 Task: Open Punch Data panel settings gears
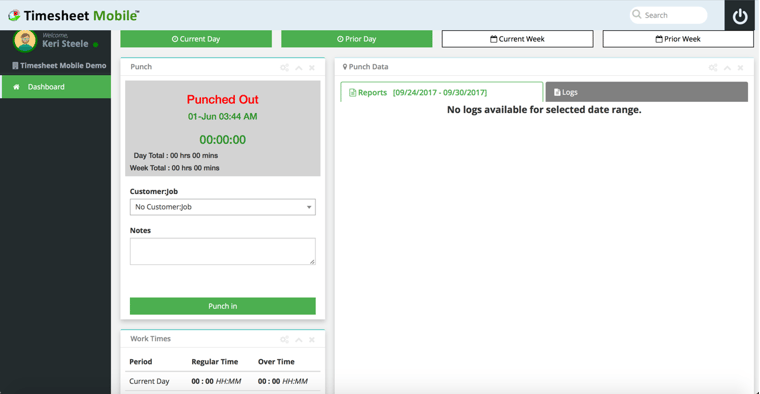[713, 67]
